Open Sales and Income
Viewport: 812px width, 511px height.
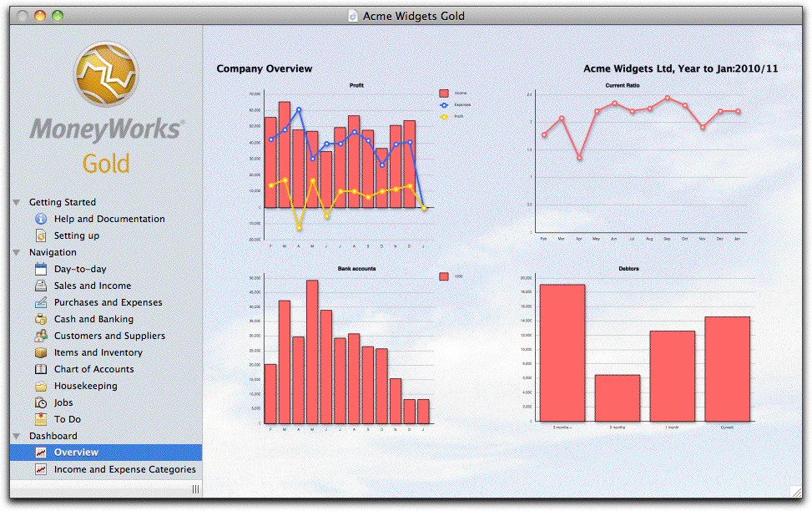pyautogui.click(x=92, y=286)
